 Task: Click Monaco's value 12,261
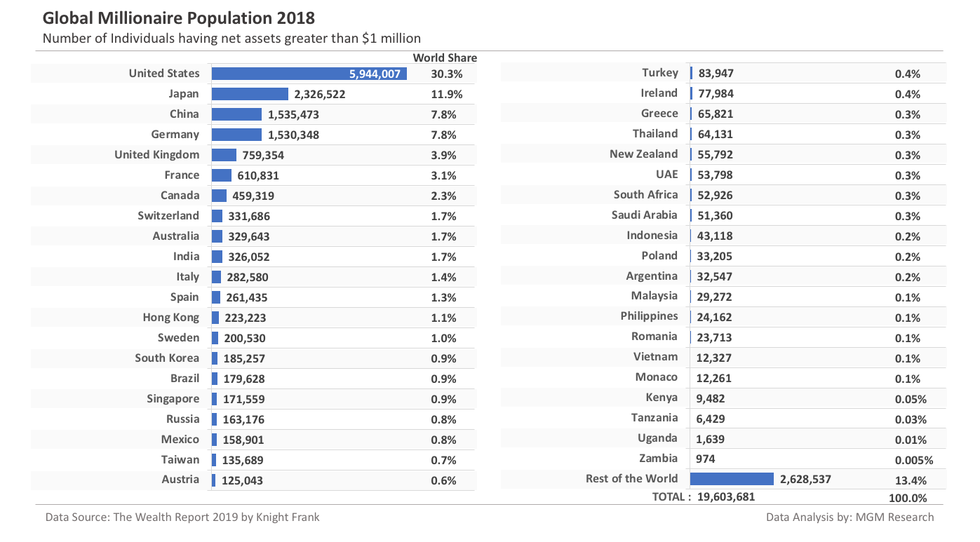pos(714,379)
